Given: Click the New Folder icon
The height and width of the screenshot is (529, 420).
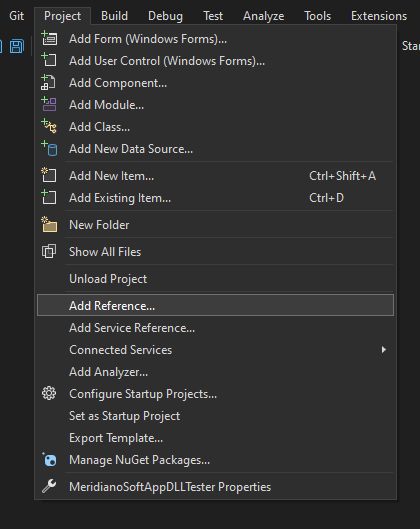Looking at the screenshot, I should pyautogui.click(x=49, y=225).
